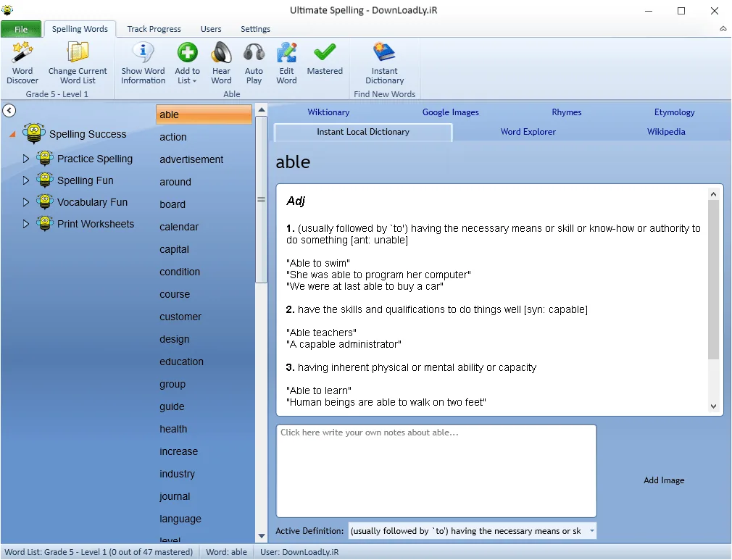Click the word list scrollbar thumb
Image resolution: width=732 pixels, height=560 pixels.
pos(262,199)
